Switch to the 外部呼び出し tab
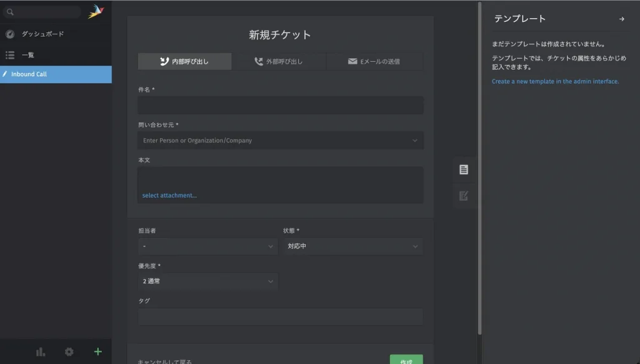The width and height of the screenshot is (640, 364). [x=279, y=62]
